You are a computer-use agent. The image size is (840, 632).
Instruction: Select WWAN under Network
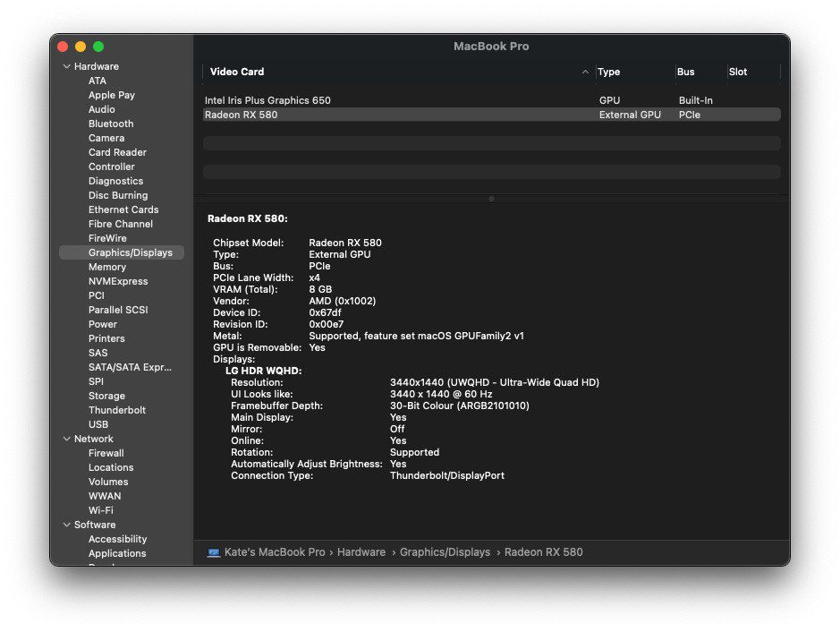(105, 497)
